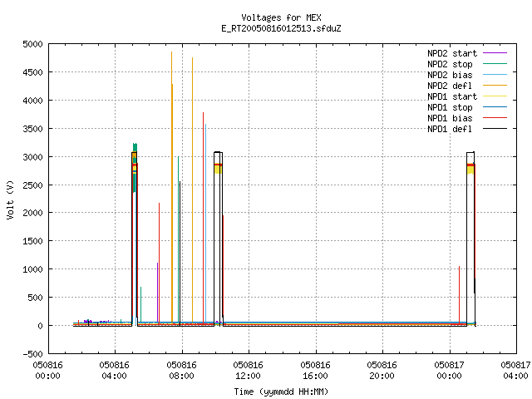Click the purple NPD2 start legend line
The image size is (532, 399).
pyautogui.click(x=495, y=53)
